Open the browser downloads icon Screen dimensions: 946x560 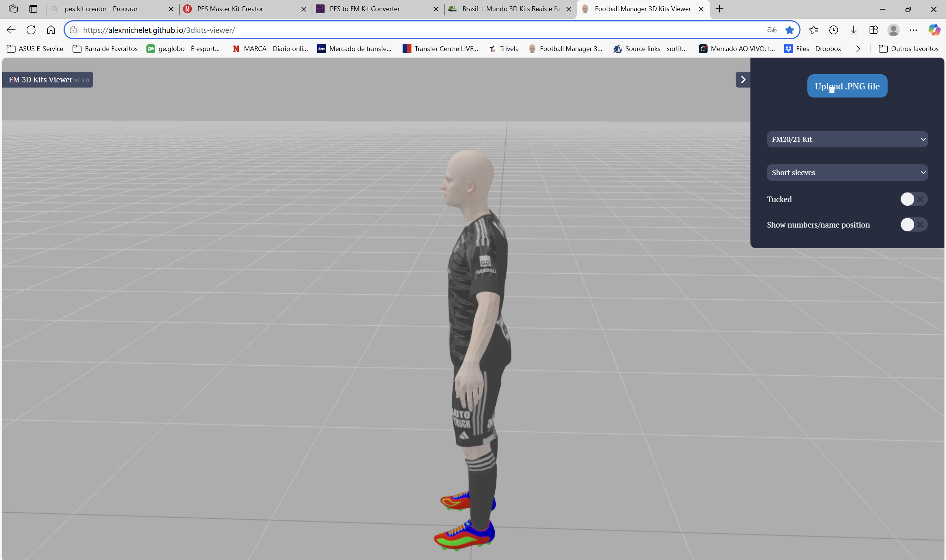click(x=854, y=30)
